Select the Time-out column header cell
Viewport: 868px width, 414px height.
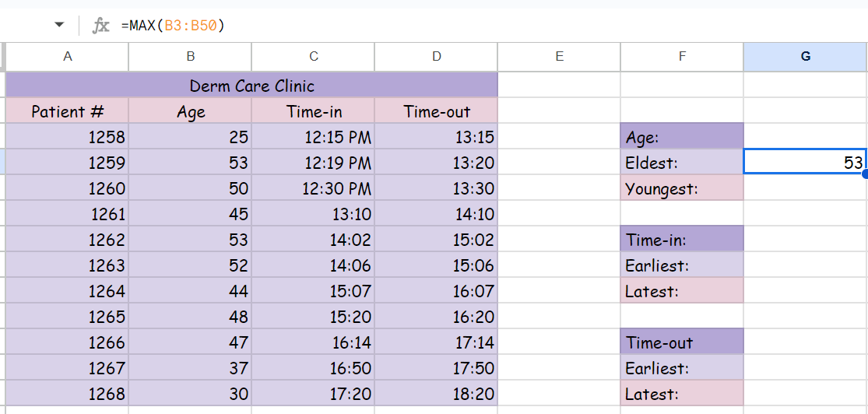(x=436, y=111)
